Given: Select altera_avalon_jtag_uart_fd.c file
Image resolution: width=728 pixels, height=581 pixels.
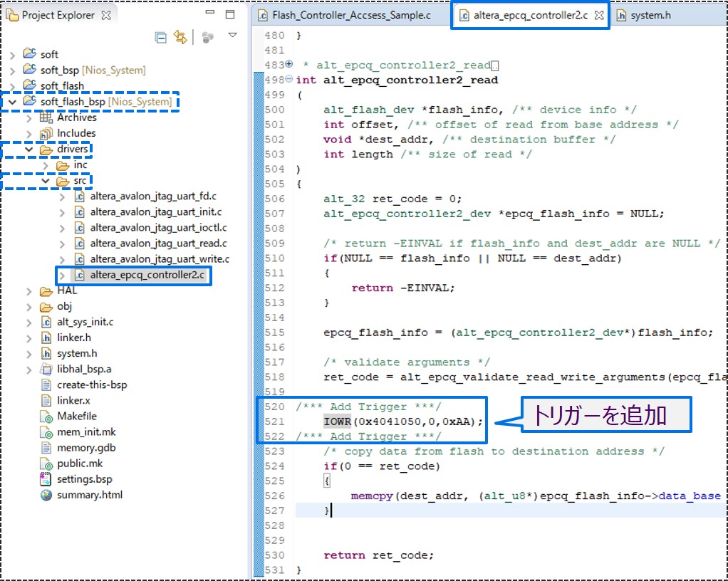Looking at the screenshot, I should 153,197.
